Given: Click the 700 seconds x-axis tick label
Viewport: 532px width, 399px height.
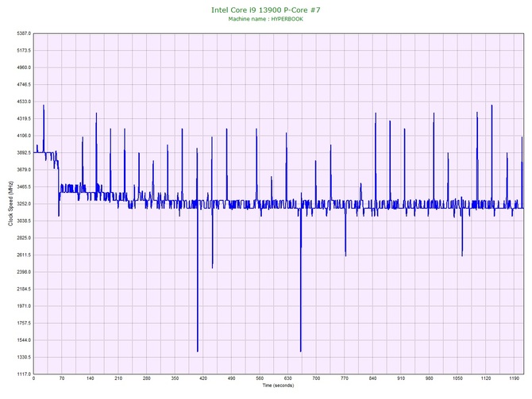Looking at the screenshot, I should pyautogui.click(x=316, y=378).
